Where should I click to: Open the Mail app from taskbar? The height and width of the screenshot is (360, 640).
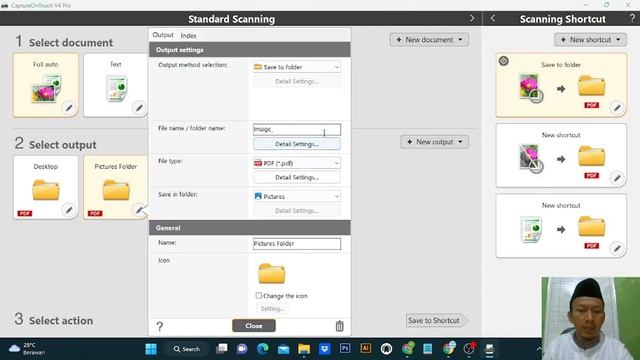283,349
